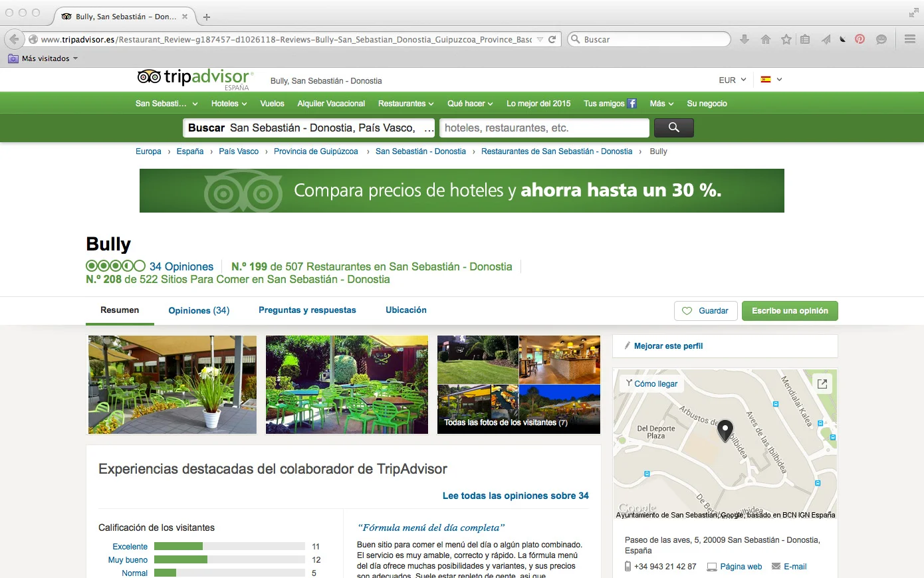
Task: Open the Spanish flag country dropdown
Action: [771, 80]
